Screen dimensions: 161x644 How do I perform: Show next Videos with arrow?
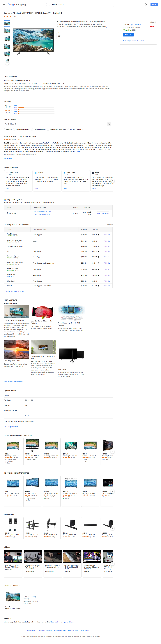point(112,563)
